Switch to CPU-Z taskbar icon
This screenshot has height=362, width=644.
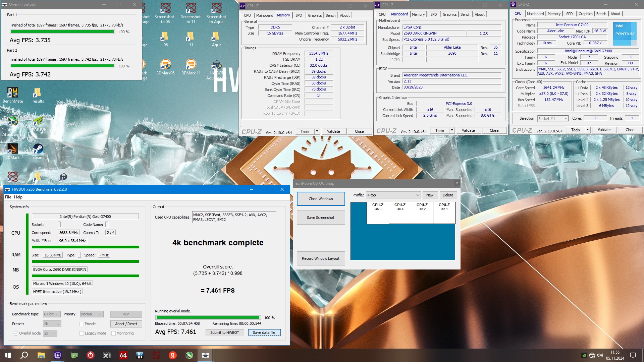[x=58, y=355]
